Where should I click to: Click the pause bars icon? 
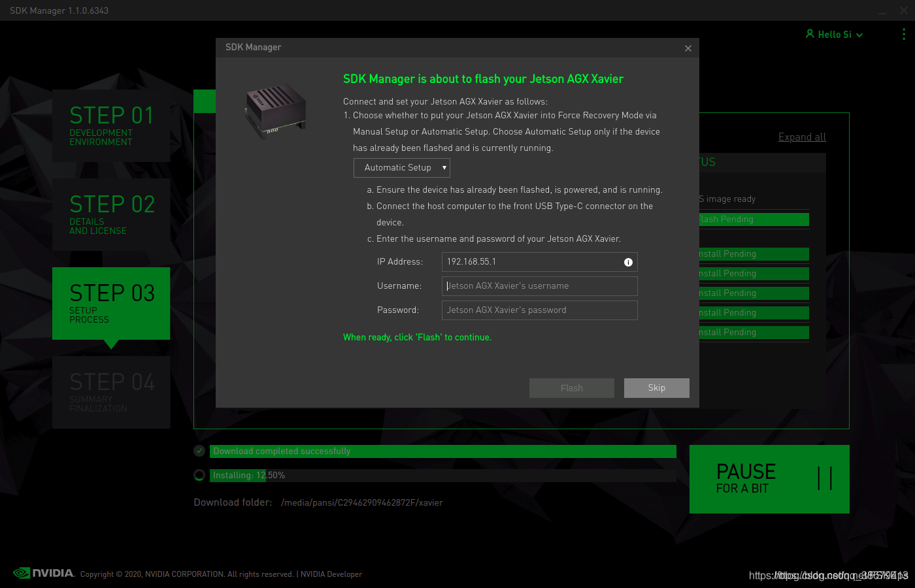click(x=825, y=478)
